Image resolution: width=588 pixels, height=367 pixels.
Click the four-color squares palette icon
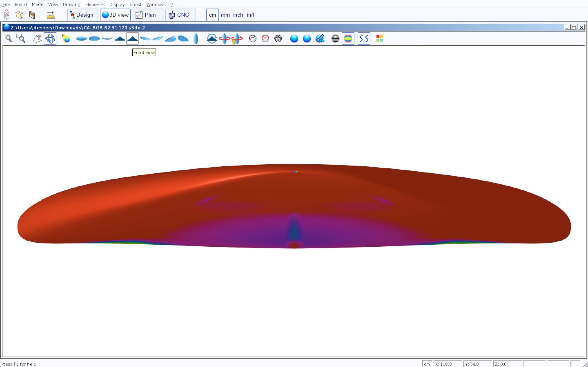tap(380, 39)
